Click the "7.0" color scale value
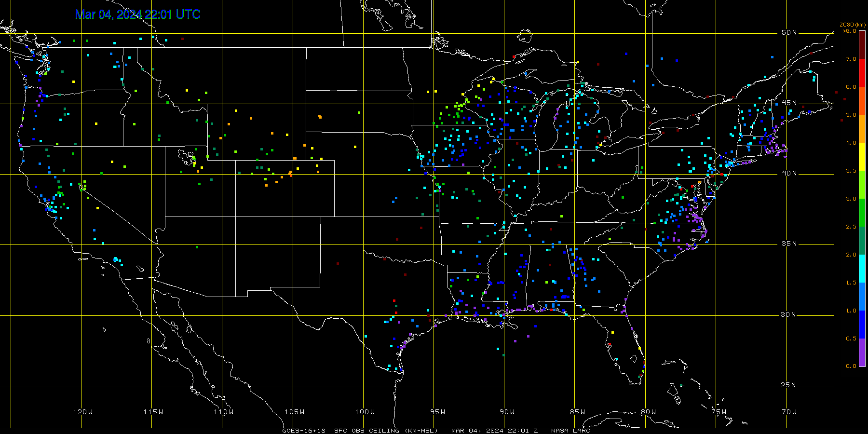 pos(851,59)
